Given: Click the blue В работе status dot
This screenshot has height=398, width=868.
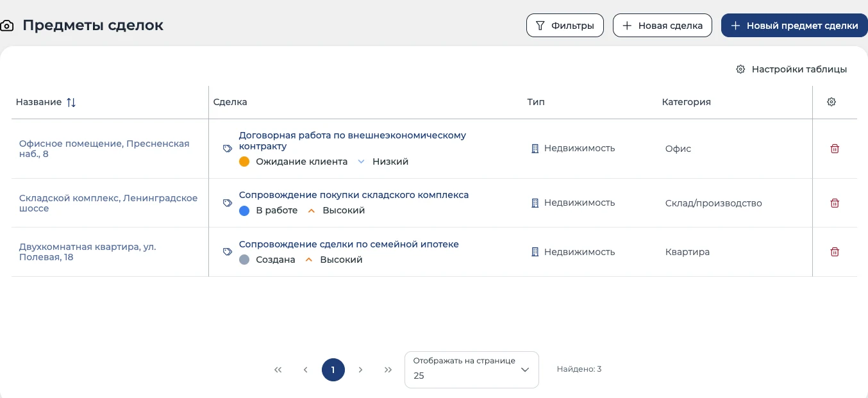Looking at the screenshot, I should click(244, 211).
